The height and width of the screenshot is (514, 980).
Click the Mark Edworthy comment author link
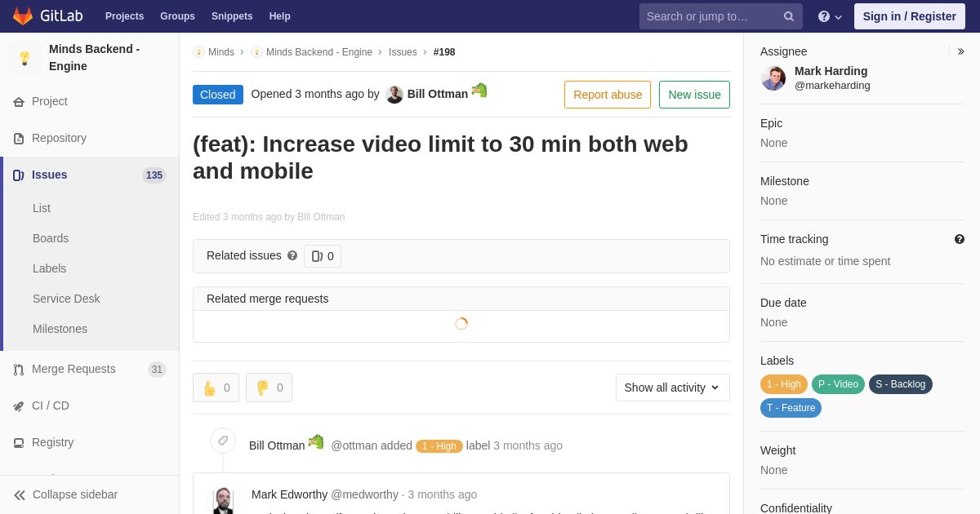pos(289,494)
